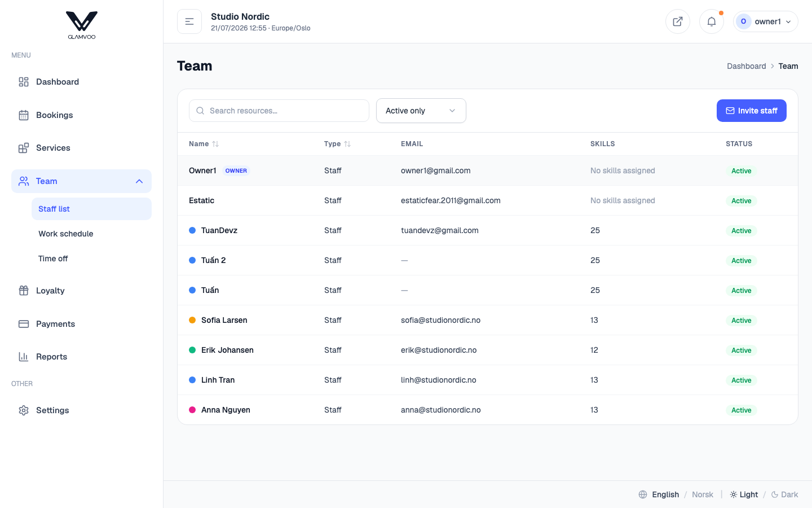The image size is (812, 508).
Task: Open the Active only filter dropdown
Action: (x=421, y=111)
